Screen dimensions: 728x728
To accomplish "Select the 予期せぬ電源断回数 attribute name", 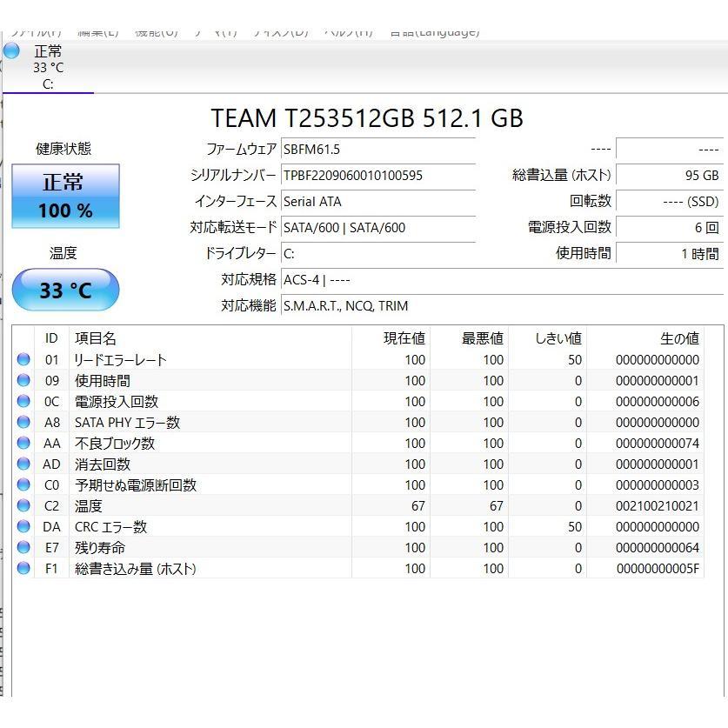I will (136, 485).
